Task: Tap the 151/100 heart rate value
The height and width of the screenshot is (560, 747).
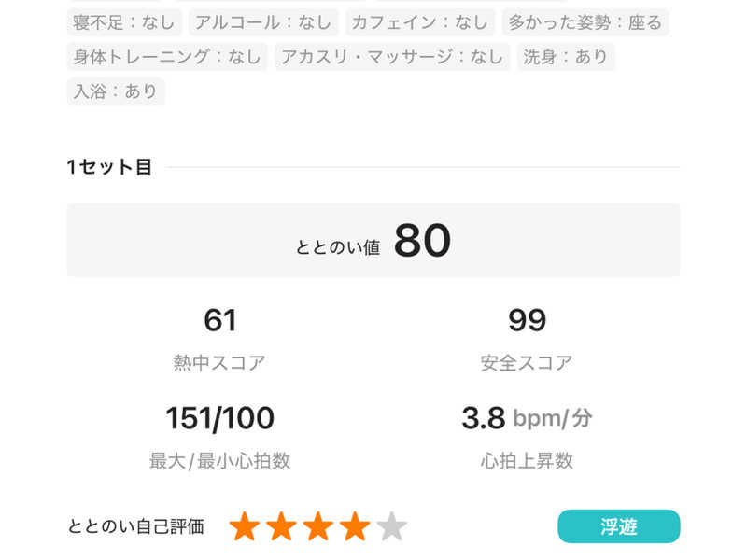Action: tap(219, 418)
